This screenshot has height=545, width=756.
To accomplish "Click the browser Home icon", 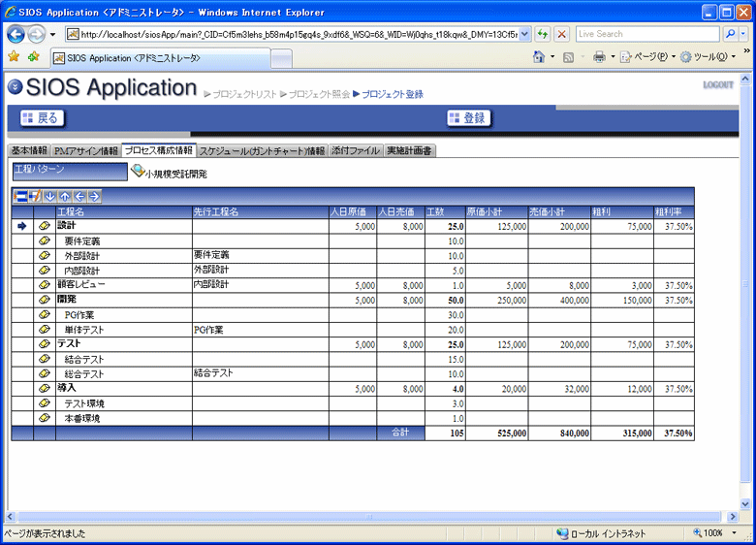I will (x=539, y=57).
